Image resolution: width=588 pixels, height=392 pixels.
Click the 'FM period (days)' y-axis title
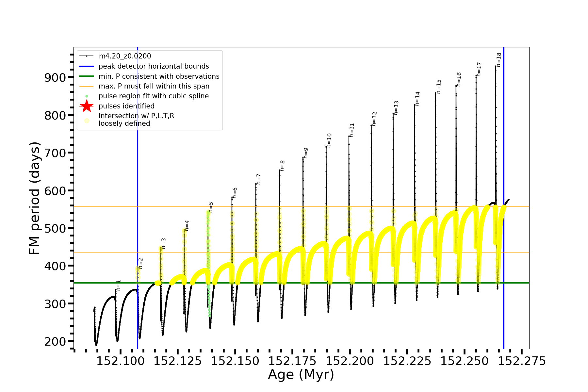[x=34, y=198]
